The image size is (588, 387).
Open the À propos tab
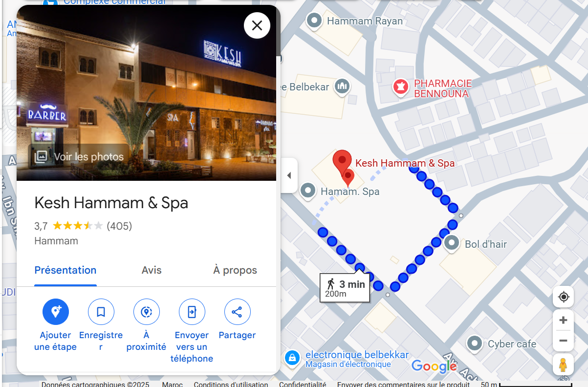235,270
